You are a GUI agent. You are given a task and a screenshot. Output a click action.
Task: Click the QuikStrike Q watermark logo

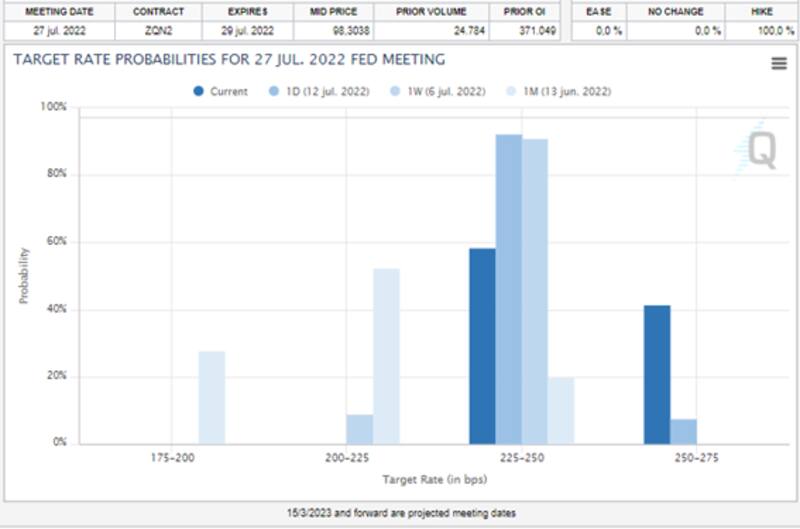(760, 149)
